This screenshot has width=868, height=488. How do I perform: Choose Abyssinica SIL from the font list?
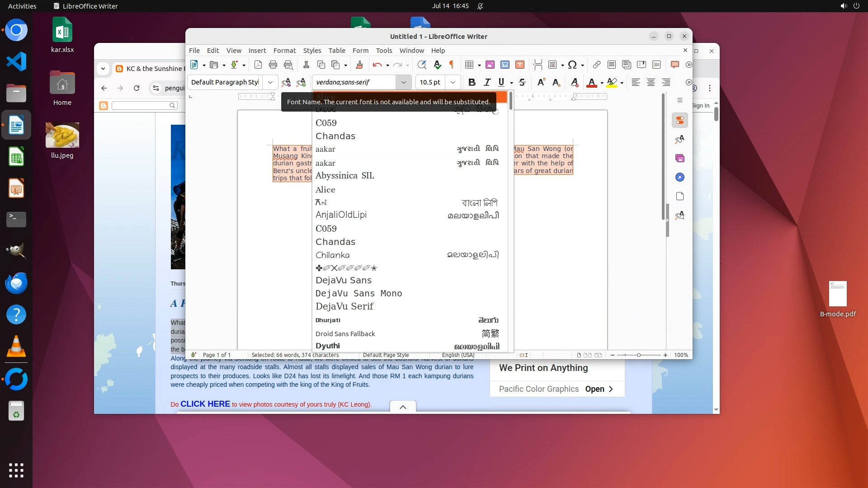click(x=344, y=176)
